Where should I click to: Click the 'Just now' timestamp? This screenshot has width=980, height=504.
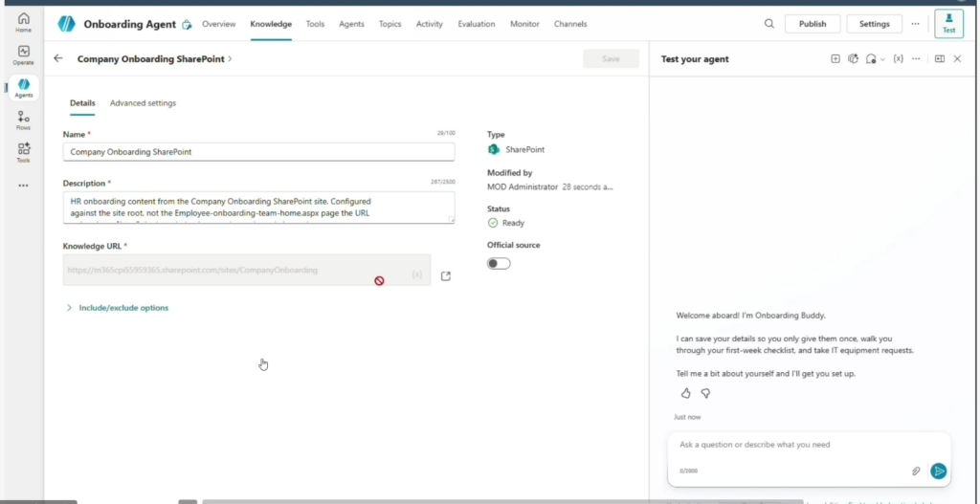687,417
